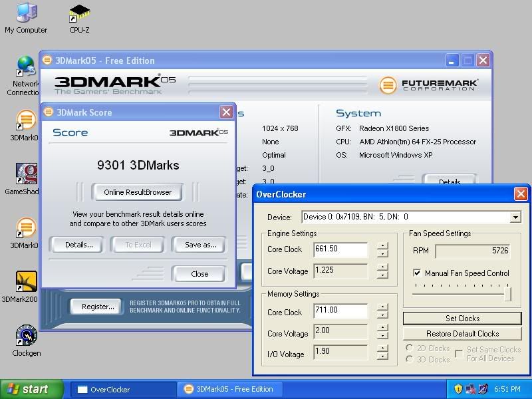Click Register... in the 3DMark05 window

(x=96, y=307)
